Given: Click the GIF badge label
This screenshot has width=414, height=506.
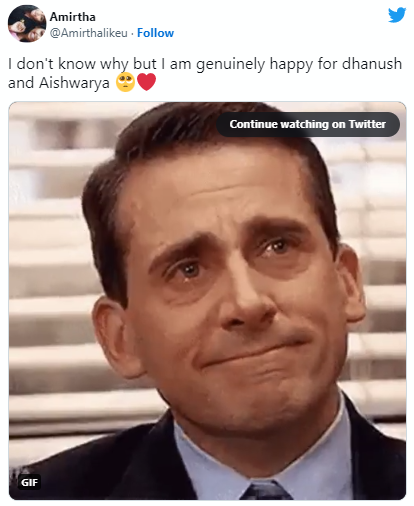Looking at the screenshot, I should coord(29,482).
